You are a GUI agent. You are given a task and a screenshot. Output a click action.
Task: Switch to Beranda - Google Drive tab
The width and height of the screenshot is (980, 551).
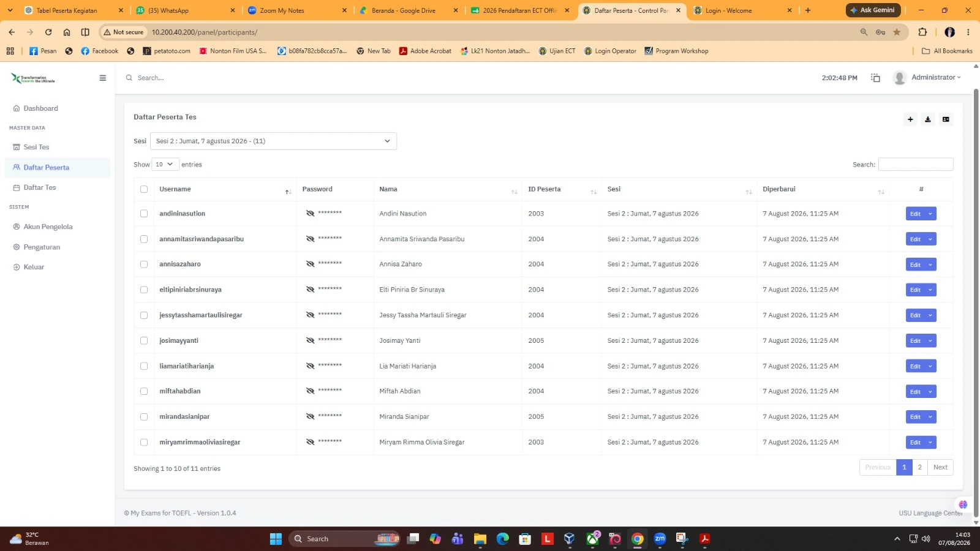[407, 10]
